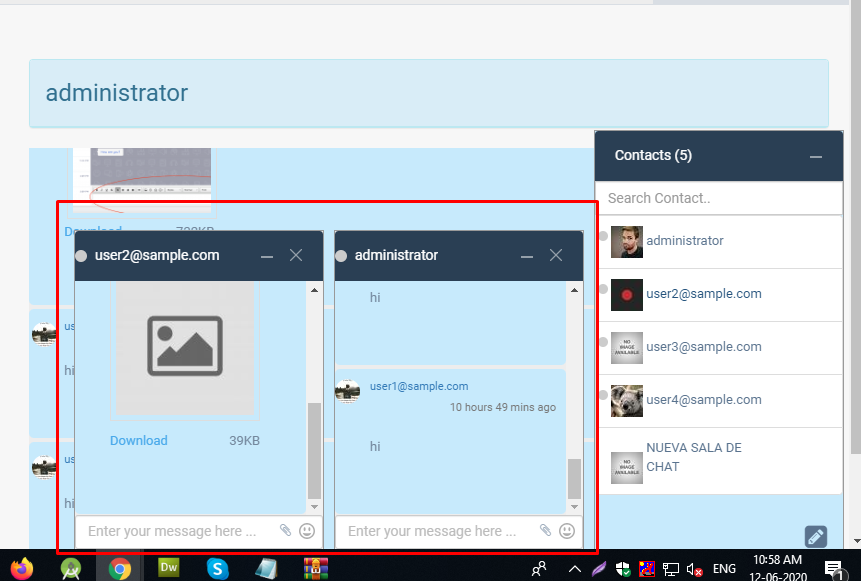Open emoji picker in administrator chat
This screenshot has width=861, height=581.
[x=567, y=531]
